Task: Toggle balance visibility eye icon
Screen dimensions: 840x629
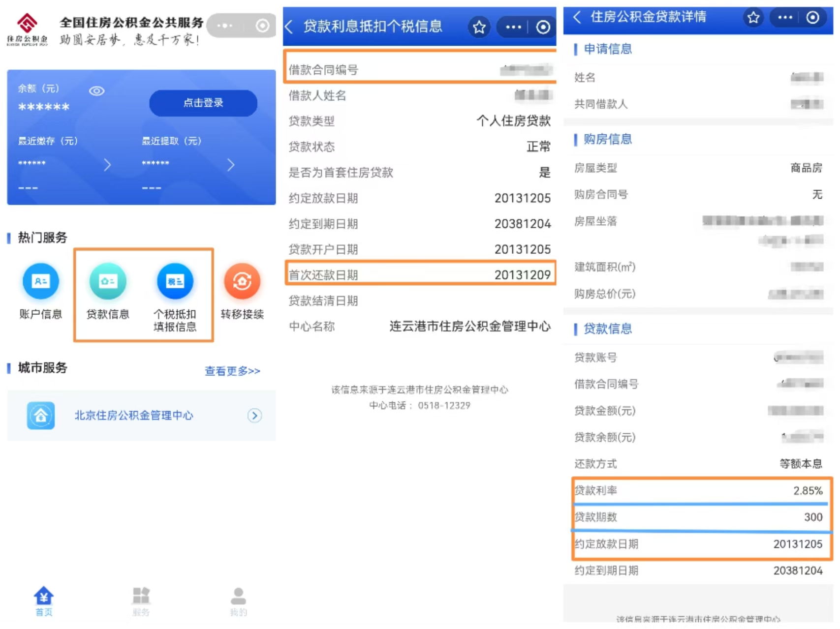Action: click(x=96, y=91)
